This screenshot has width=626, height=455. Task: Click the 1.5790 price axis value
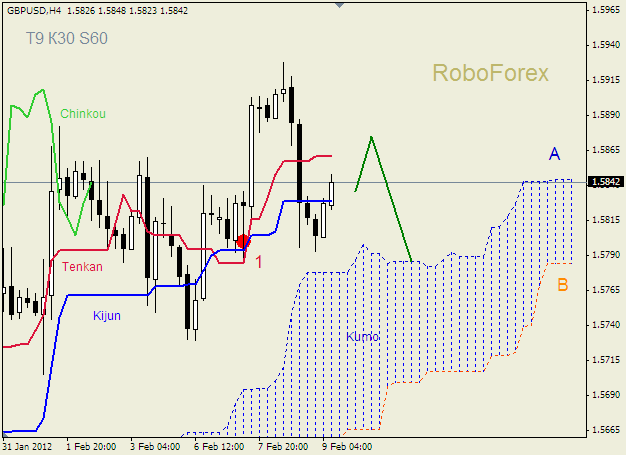[606, 255]
